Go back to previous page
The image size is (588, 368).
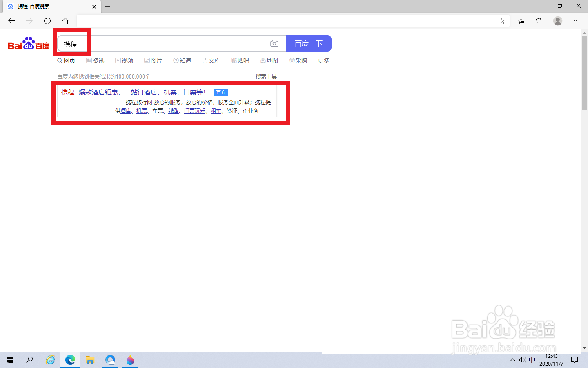(11, 21)
